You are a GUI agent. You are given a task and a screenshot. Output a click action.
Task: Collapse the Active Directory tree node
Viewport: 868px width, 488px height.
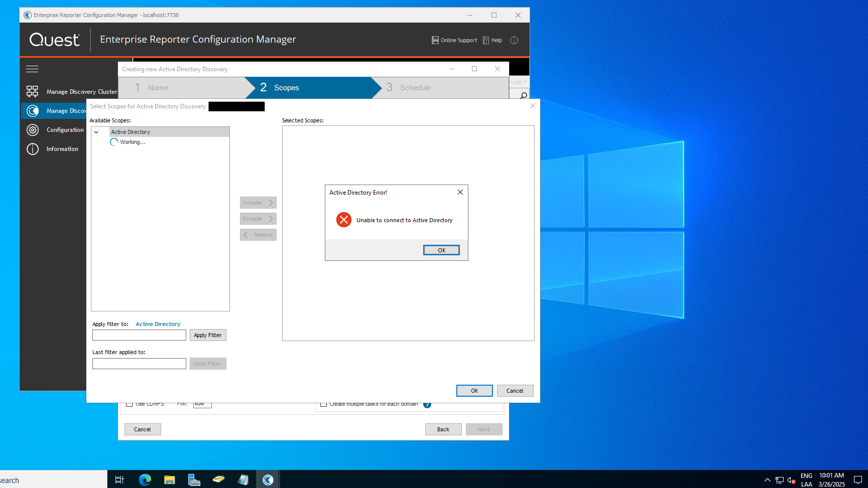coord(96,132)
